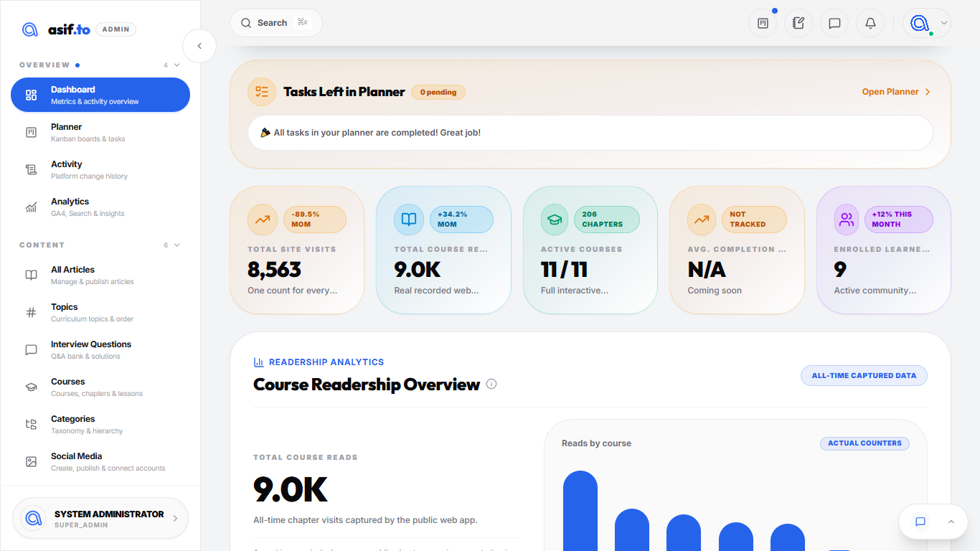Click the graduation cap icon on Active Courses card

click(x=554, y=220)
